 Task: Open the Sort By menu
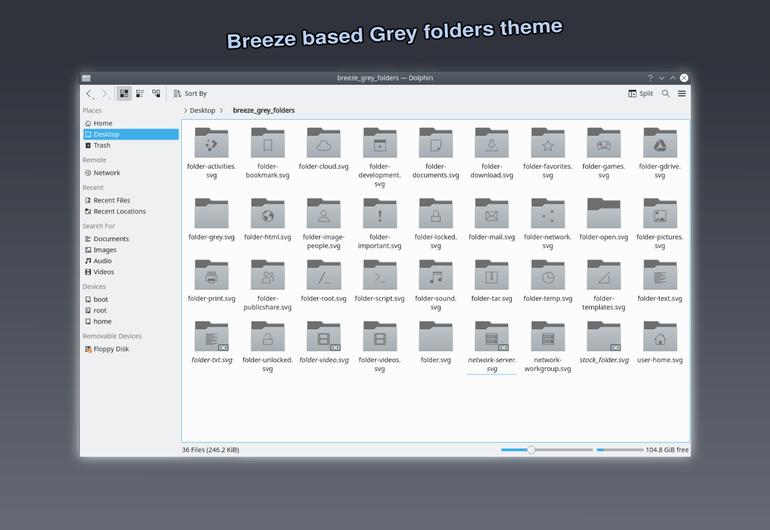coord(190,93)
